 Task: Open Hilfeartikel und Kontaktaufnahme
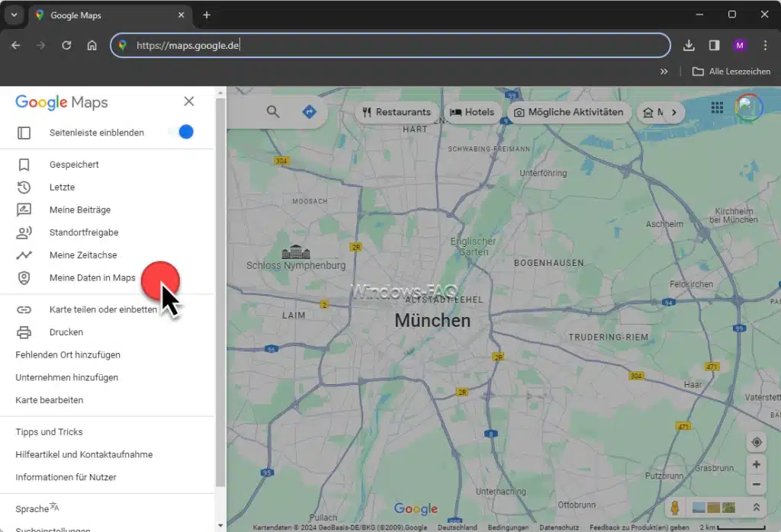(x=84, y=455)
